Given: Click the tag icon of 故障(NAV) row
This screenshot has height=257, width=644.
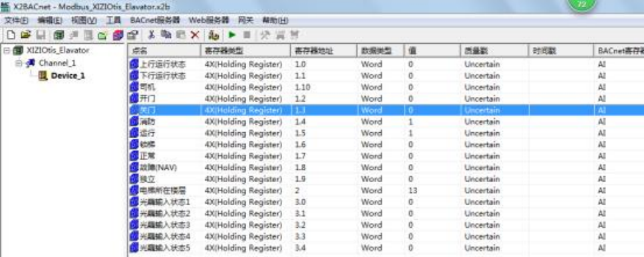Looking at the screenshot, I should (x=134, y=167).
